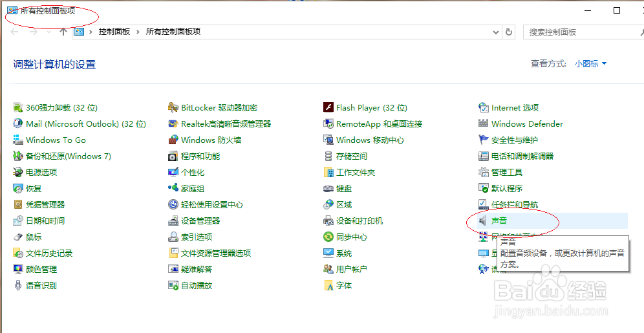The height and width of the screenshot is (333, 644).
Task: Open the Windows Defender wall icon
Action: (484, 124)
